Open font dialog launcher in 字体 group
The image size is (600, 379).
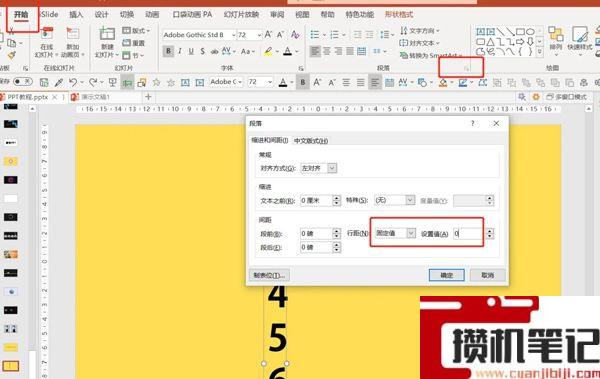coord(301,68)
